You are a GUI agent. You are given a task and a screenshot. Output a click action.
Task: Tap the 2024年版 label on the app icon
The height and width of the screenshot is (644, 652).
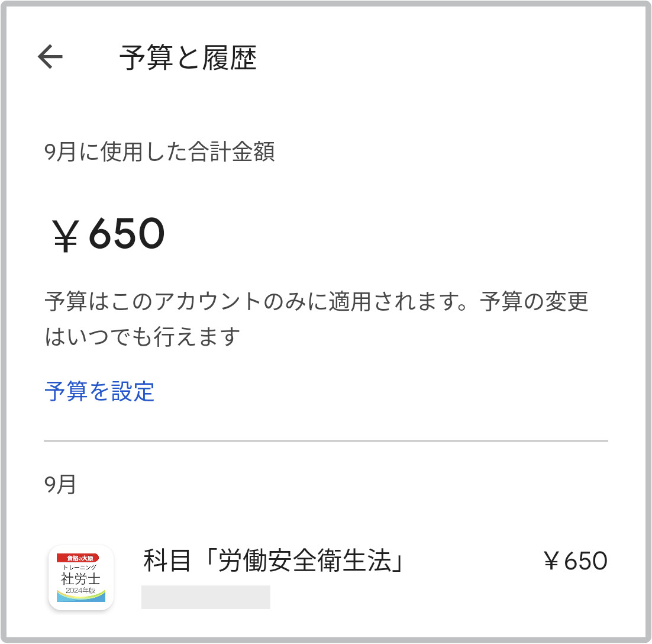80,590
